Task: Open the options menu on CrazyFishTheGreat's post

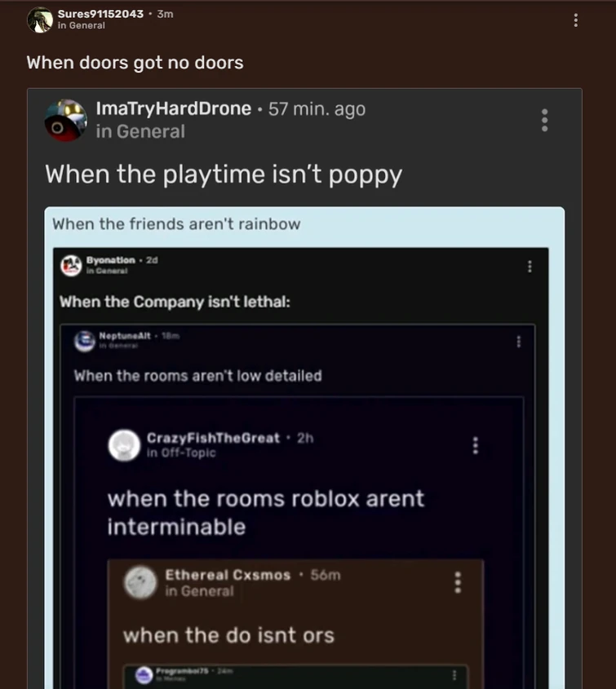Action: (475, 445)
